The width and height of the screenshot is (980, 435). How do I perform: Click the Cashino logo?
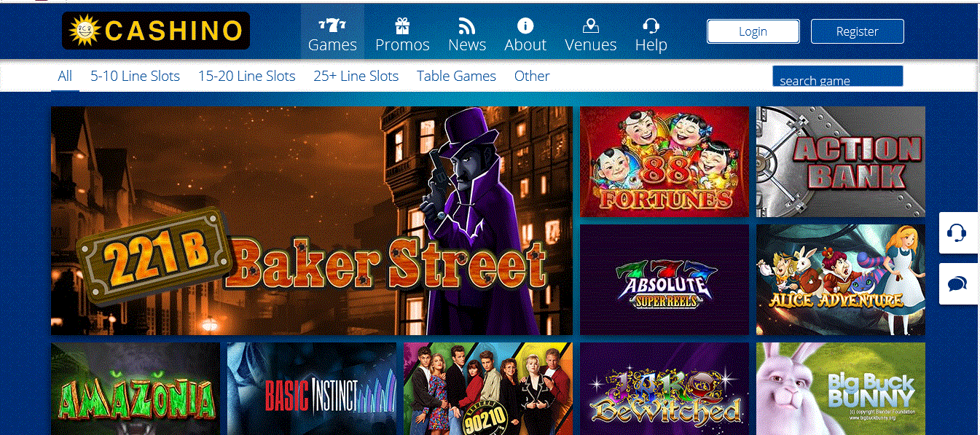(x=156, y=31)
